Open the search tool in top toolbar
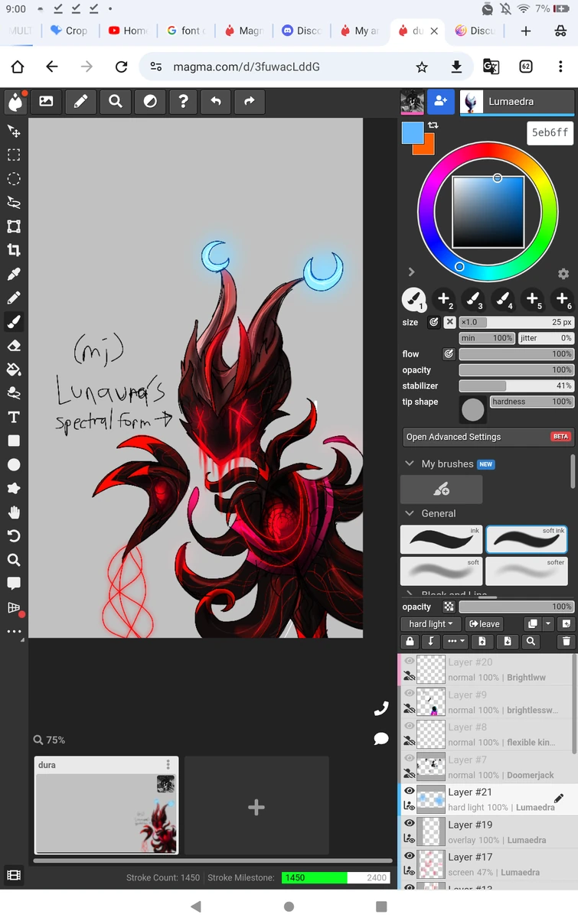The width and height of the screenshot is (578, 924). pos(115,102)
